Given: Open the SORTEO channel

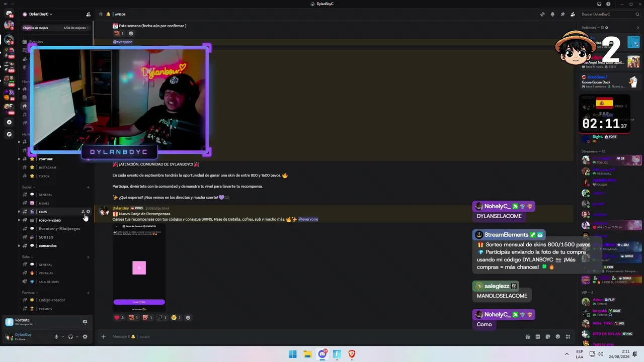Looking at the screenshot, I should click(55, 237).
